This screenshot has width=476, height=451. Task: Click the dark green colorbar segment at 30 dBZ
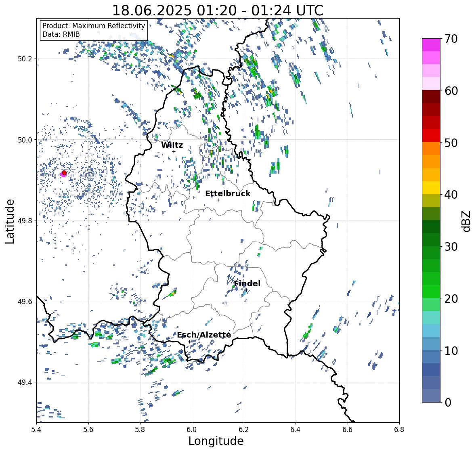click(x=431, y=240)
